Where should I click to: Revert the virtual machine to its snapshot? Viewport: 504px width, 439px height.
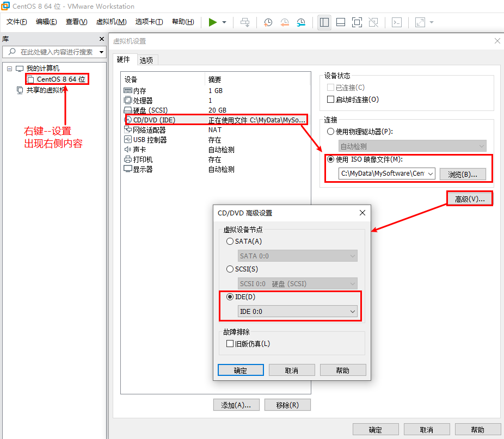coord(284,22)
